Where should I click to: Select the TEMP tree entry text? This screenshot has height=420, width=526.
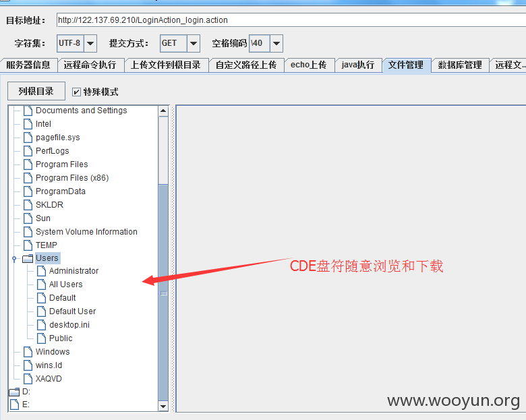(47, 245)
